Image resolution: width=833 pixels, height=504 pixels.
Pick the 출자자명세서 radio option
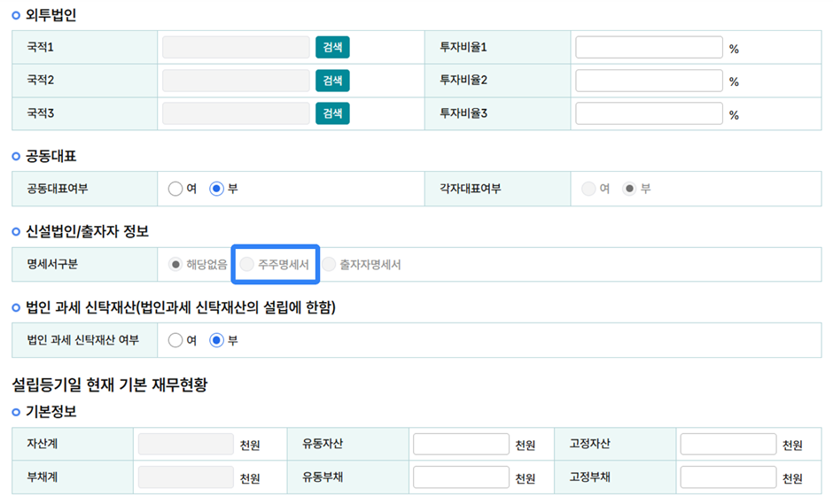tap(329, 264)
